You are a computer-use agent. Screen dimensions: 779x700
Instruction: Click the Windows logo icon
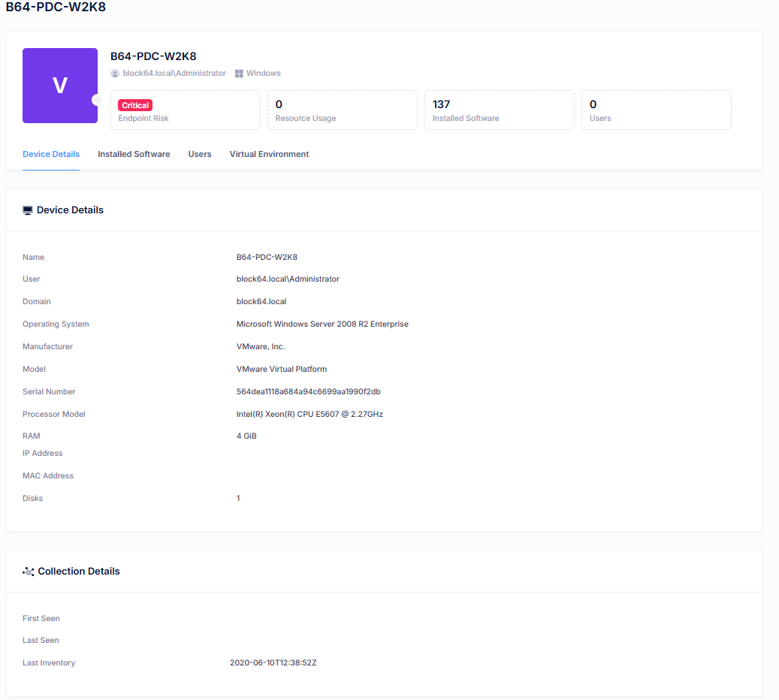point(239,74)
